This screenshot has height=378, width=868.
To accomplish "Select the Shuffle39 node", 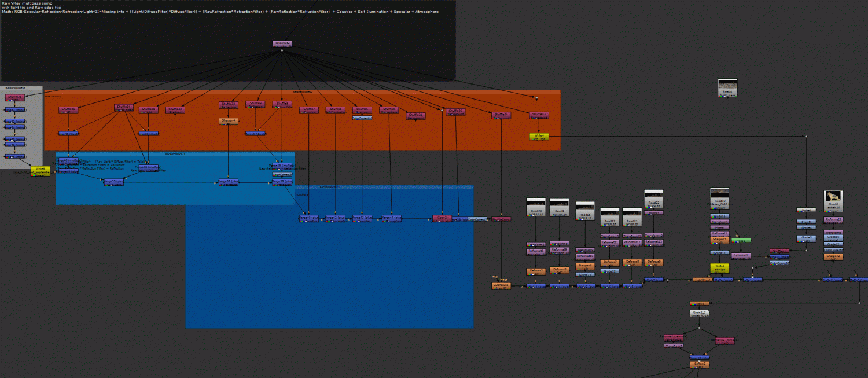I will pyautogui.click(x=455, y=111).
